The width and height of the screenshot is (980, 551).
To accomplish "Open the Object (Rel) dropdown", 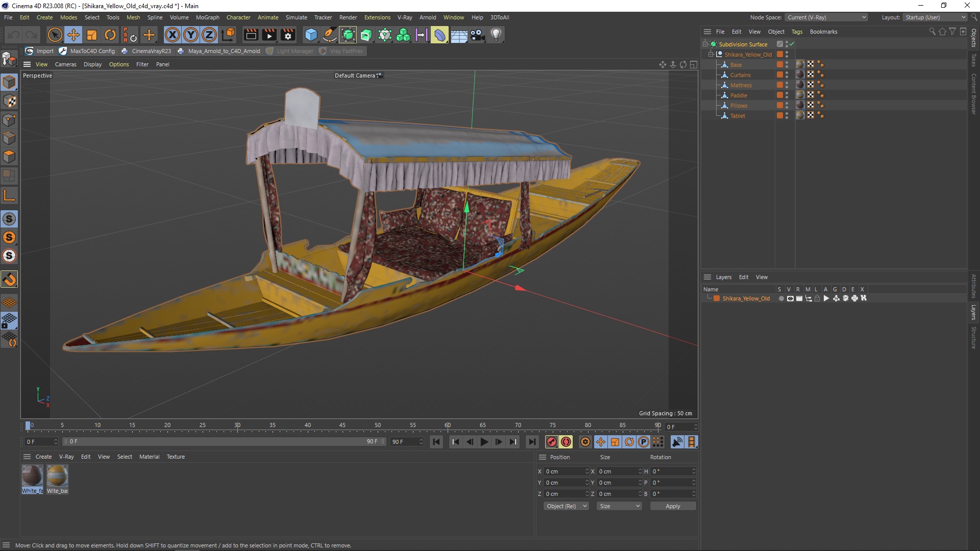I will [x=566, y=506].
